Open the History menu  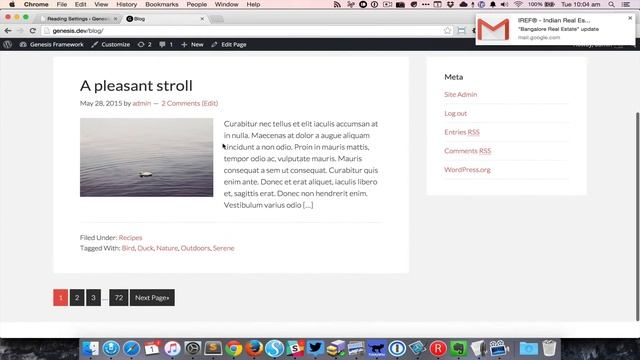[x=127, y=4]
